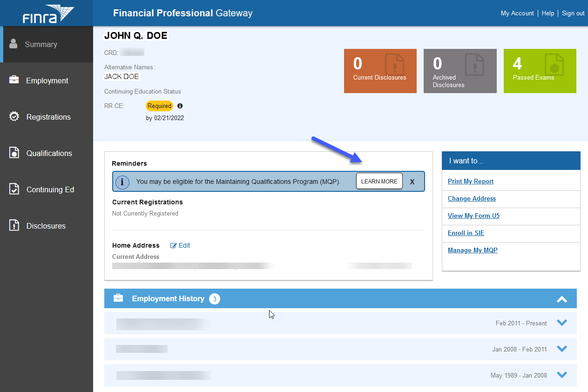Open the green Passed Exams tile
Viewport: 588px width, 392px height.
tap(540, 71)
